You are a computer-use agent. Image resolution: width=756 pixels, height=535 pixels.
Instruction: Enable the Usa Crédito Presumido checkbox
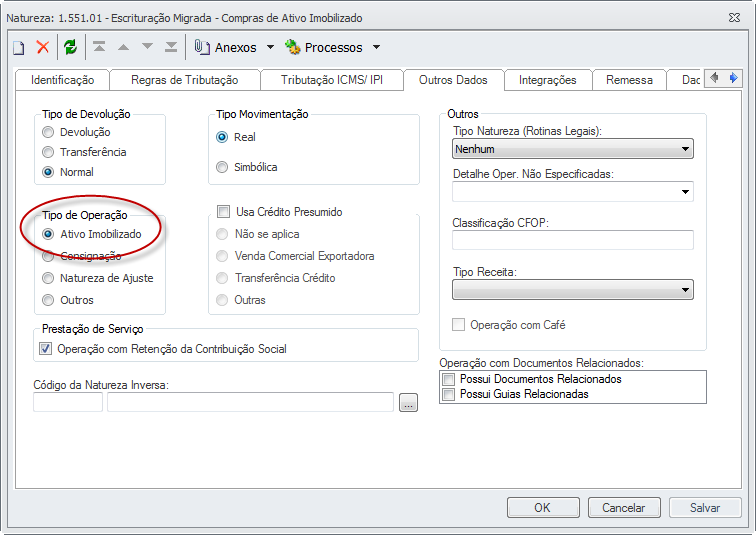[224, 212]
